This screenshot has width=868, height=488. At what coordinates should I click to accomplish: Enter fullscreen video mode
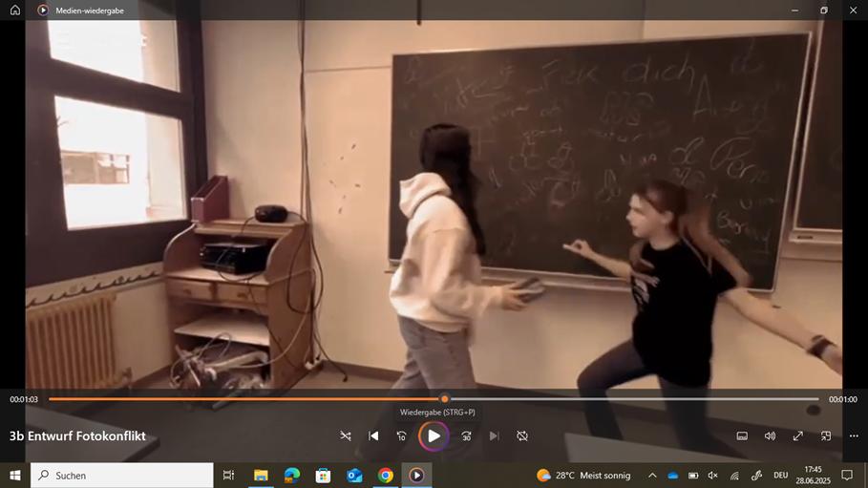[x=798, y=435]
